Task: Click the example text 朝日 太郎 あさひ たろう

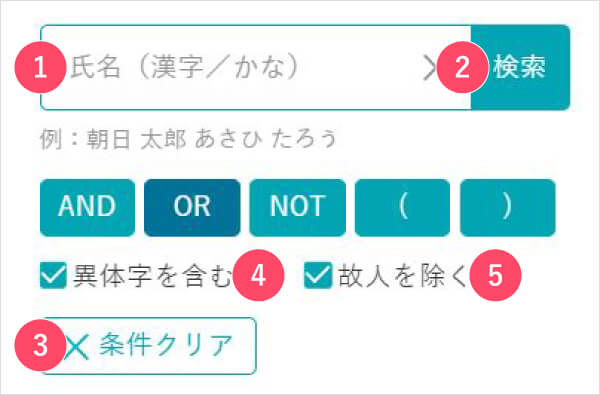Action: (x=212, y=139)
